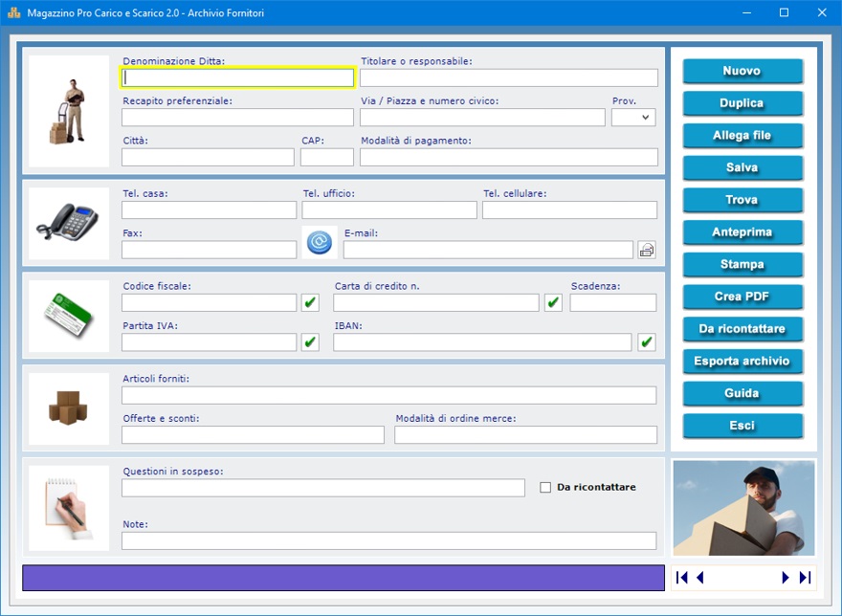This screenshot has height=616, width=842.
Task: Click the Nuovo button
Action: [742, 71]
